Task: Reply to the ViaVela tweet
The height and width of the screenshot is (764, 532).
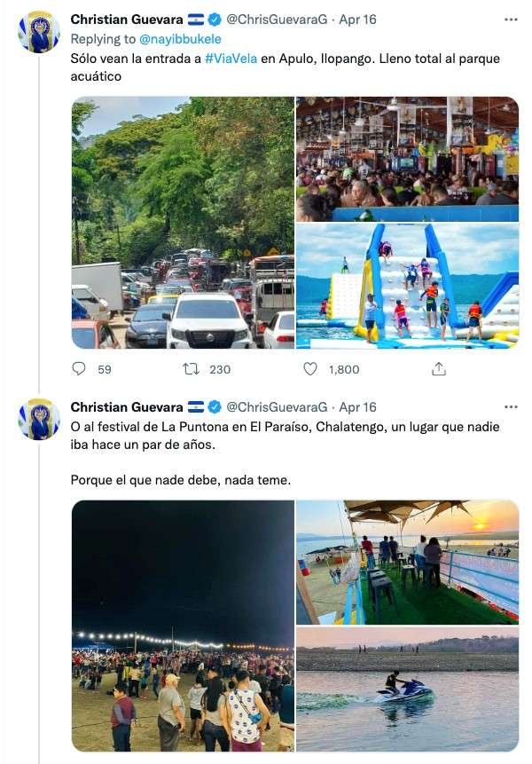Action: (x=79, y=369)
